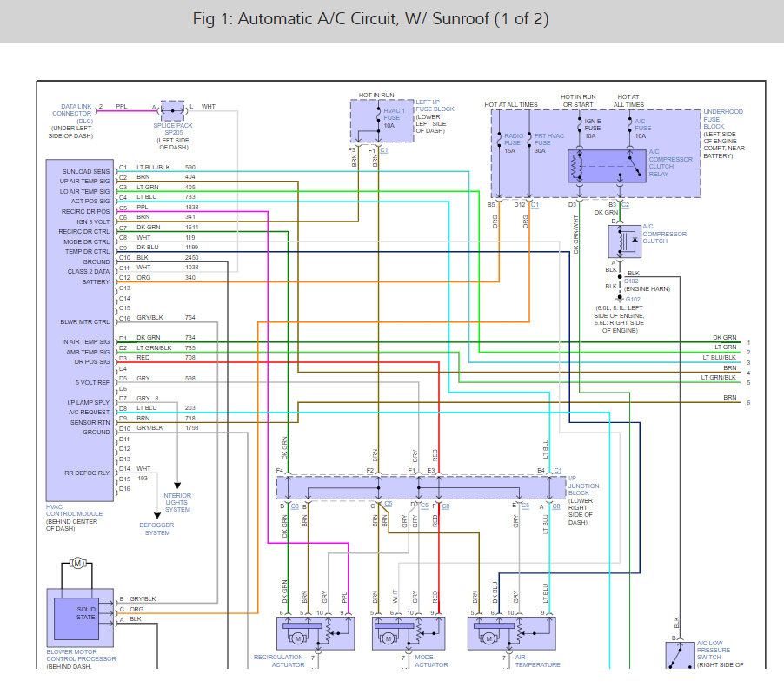Click the 'DEFOGGER SYSTEM' label
Viewport: 784px width, 694px height.
coord(157,529)
